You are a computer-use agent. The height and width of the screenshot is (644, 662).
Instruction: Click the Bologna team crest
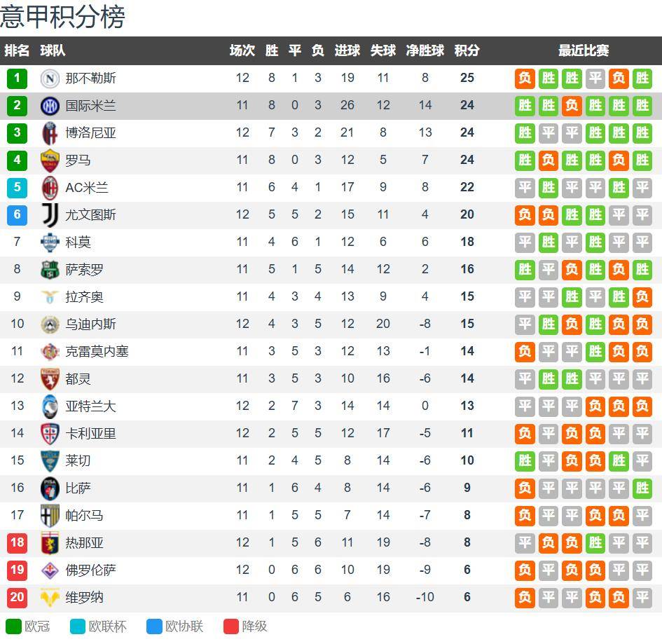(x=50, y=133)
